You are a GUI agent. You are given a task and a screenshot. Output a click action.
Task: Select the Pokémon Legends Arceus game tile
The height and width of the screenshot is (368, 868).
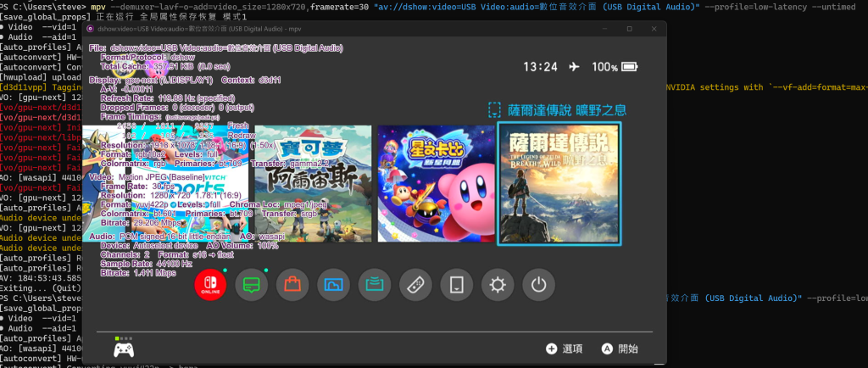(314, 184)
